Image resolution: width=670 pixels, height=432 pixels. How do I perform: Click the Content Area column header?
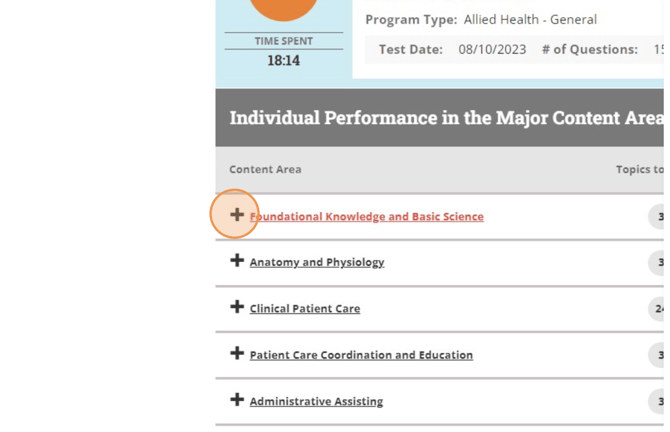tap(265, 170)
